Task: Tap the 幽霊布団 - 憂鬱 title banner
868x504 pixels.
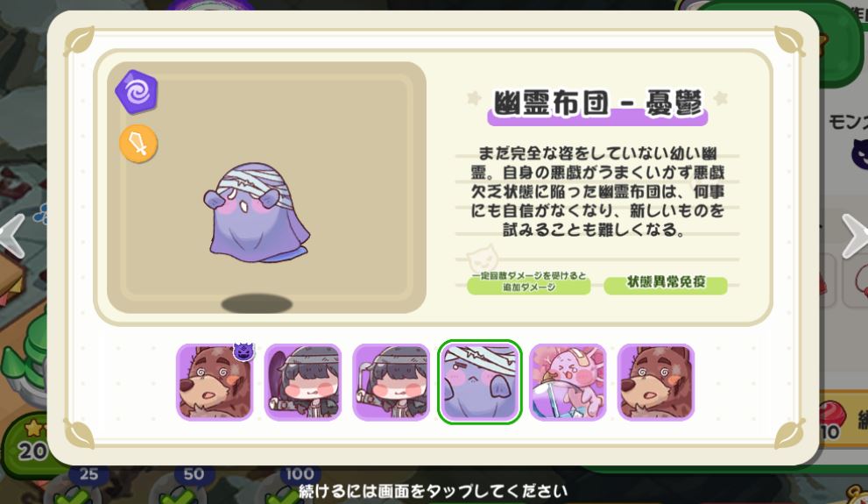Action: pyautogui.click(x=597, y=107)
